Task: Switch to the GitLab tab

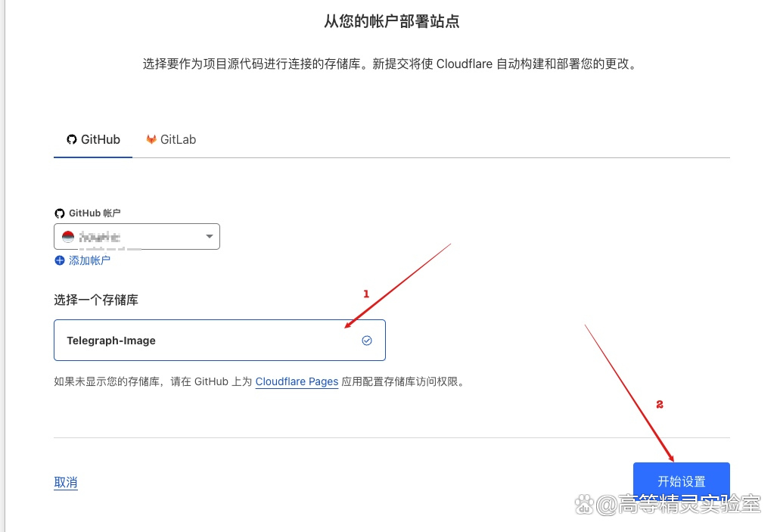Action: [171, 140]
